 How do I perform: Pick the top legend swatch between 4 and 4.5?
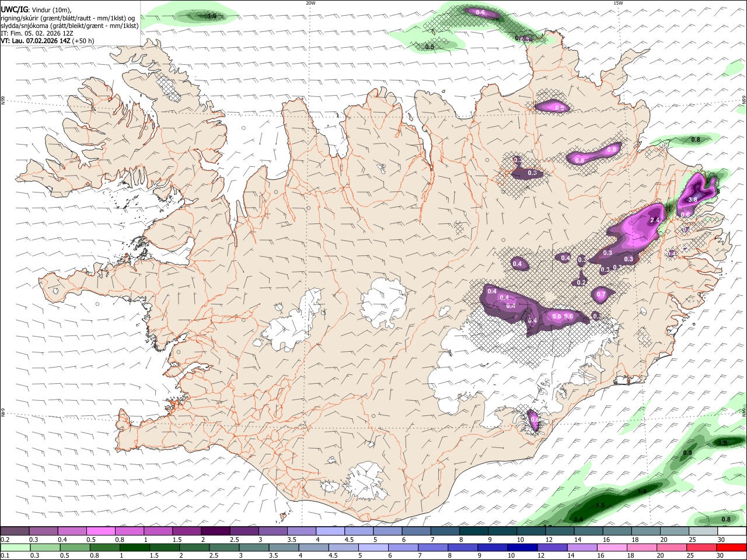point(330,531)
